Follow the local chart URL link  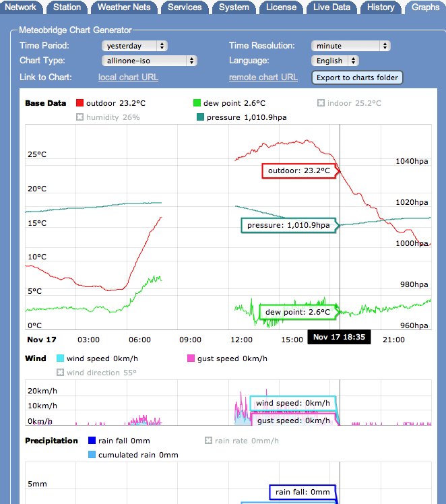(128, 77)
